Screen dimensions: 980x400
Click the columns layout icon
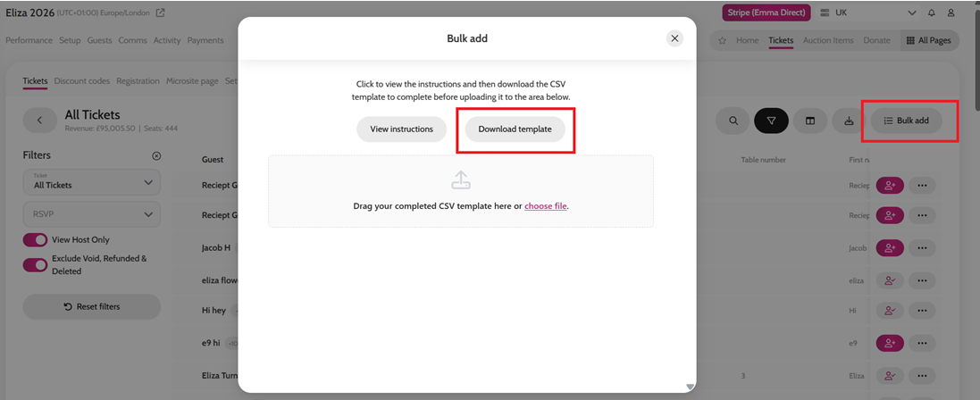[810, 121]
